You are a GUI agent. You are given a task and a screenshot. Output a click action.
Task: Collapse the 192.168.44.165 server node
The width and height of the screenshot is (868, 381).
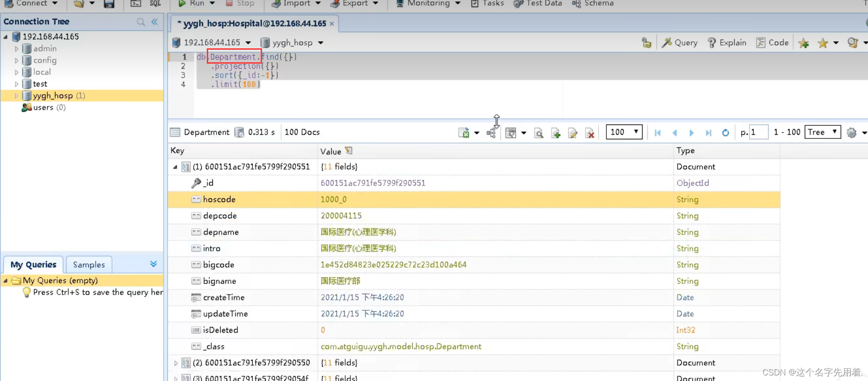point(6,37)
